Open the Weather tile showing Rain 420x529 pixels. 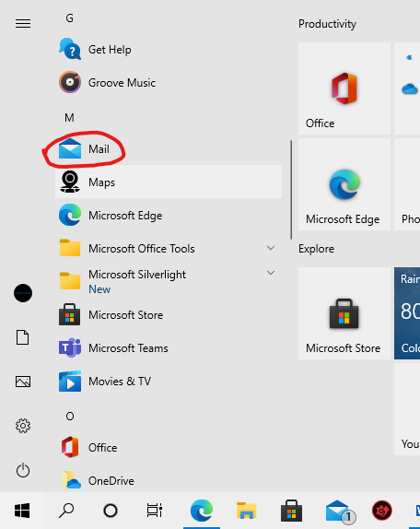coord(407,313)
